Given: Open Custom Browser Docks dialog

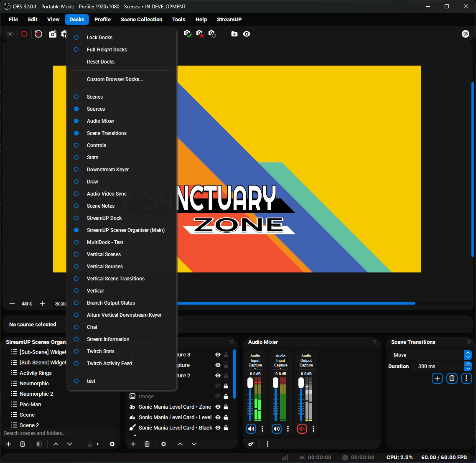Looking at the screenshot, I should [x=115, y=79].
